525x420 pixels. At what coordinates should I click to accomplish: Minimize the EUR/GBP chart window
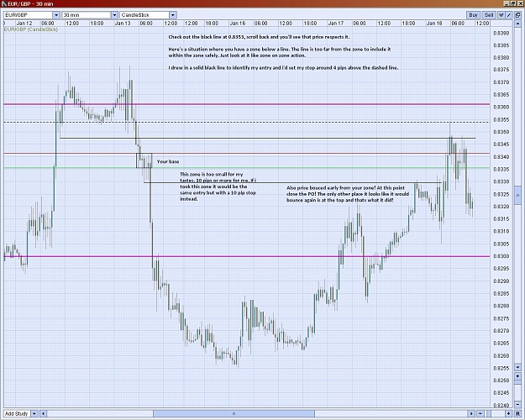(507, 3)
